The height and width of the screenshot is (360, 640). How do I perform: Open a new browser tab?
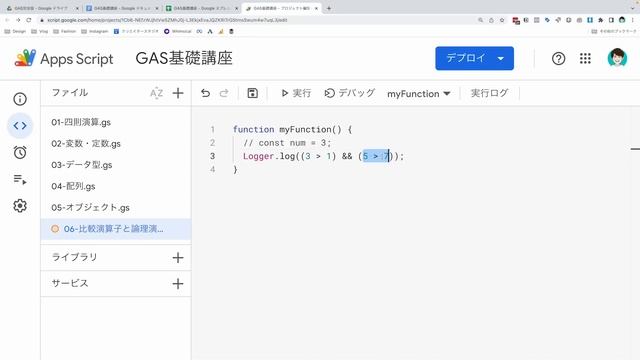[x=329, y=8]
